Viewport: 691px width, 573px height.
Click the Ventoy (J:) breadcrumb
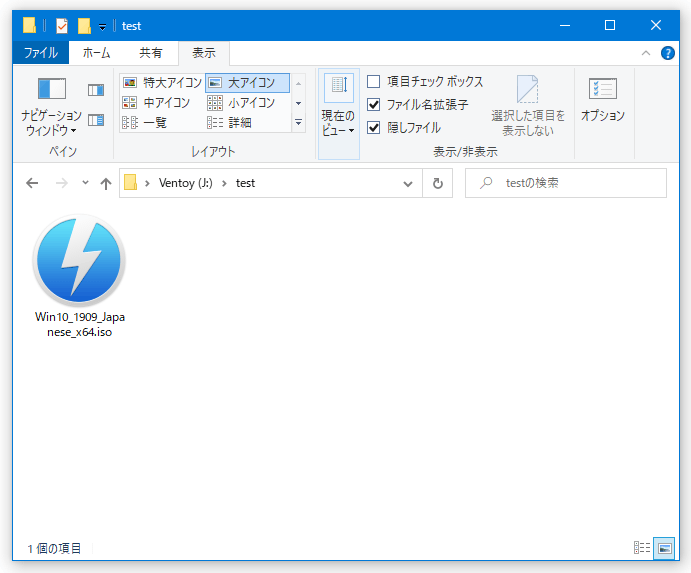[186, 183]
